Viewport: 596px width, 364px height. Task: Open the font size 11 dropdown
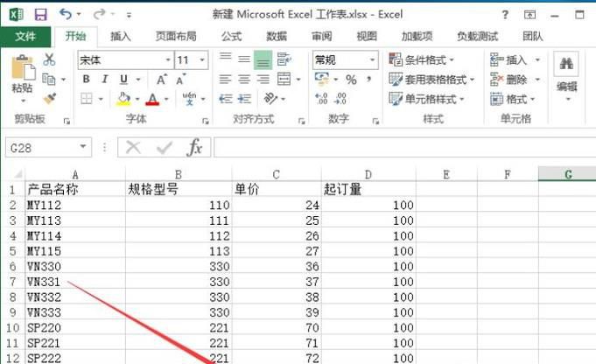coord(202,60)
